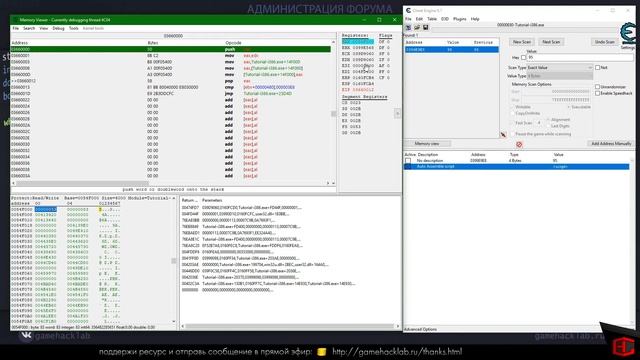Click Add Address Manually button

pyautogui.click(x=611, y=144)
